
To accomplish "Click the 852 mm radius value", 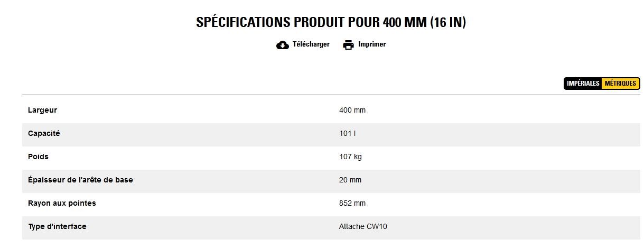I will click(x=352, y=203).
